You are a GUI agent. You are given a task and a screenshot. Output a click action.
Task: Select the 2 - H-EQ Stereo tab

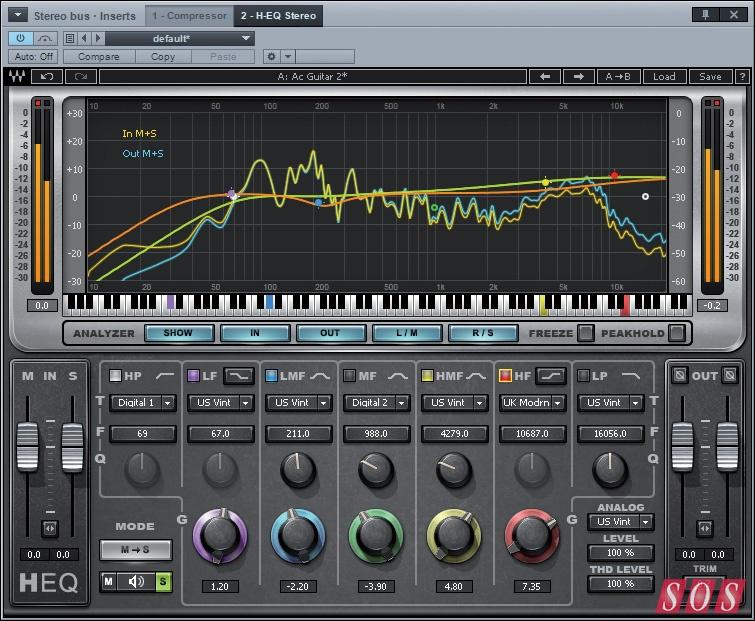tap(278, 15)
